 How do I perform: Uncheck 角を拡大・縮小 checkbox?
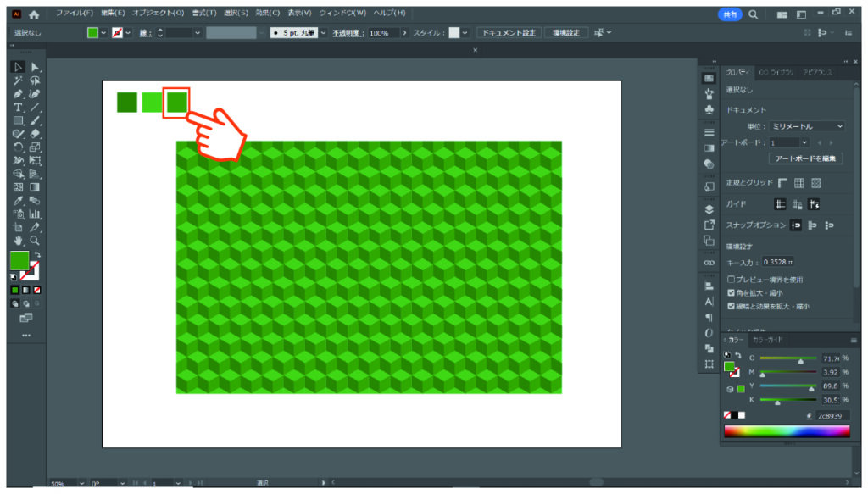732,292
